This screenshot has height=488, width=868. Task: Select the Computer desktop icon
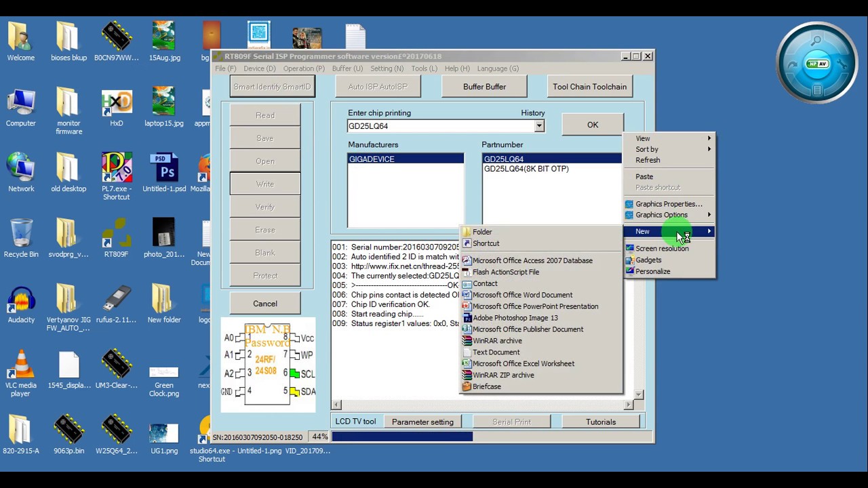[20, 106]
